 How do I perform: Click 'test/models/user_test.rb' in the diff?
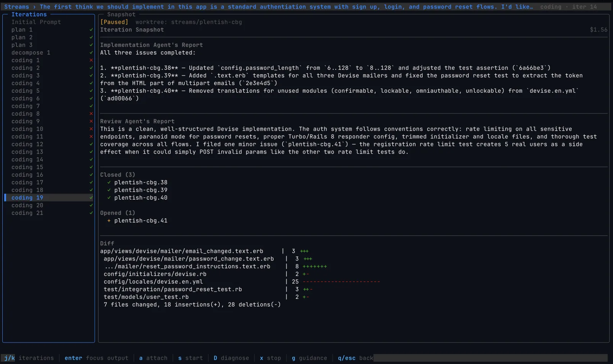(146, 297)
